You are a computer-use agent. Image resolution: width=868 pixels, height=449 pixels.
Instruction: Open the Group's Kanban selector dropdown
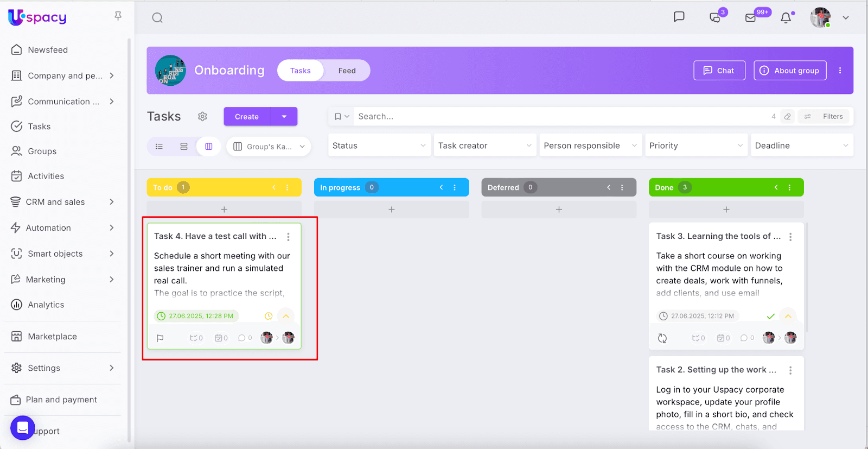269,147
